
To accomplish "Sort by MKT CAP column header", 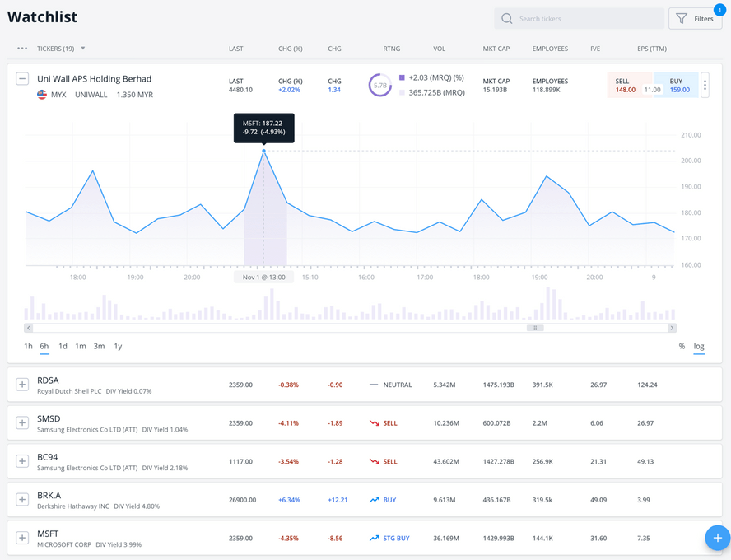I will click(496, 49).
